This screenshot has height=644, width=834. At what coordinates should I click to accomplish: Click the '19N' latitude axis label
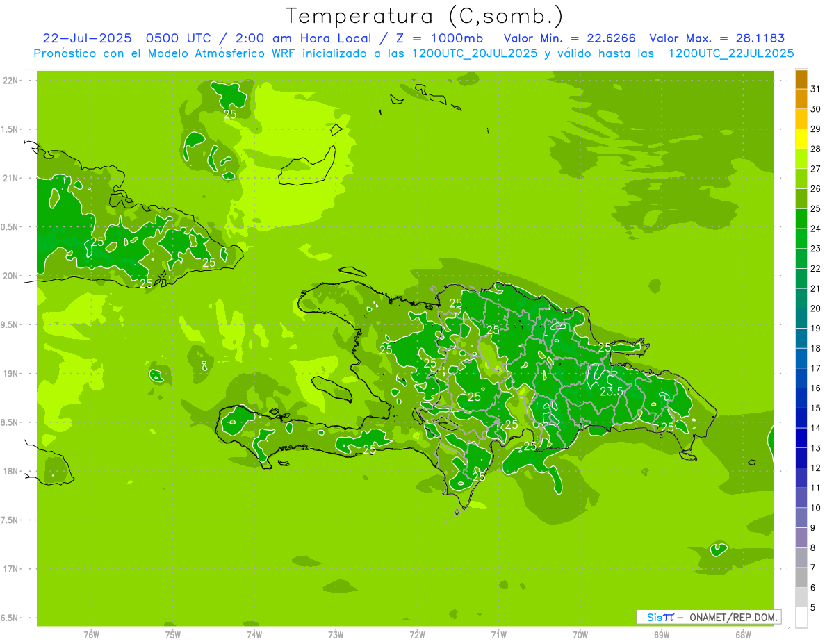coord(10,374)
